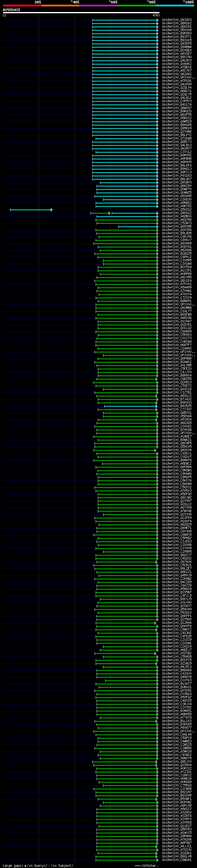Click the green gap marker on Q4H1G2 row
This screenshot has width=197, height=868.
click(x=110, y=213)
